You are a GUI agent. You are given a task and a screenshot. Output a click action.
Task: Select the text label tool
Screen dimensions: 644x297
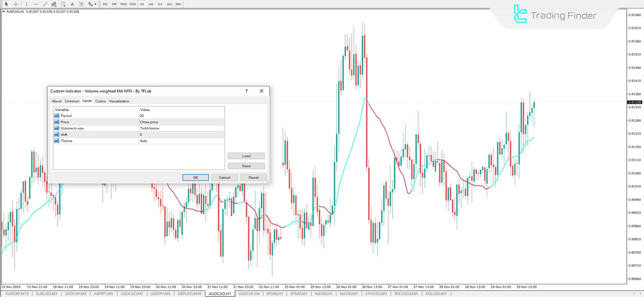coord(81,4)
